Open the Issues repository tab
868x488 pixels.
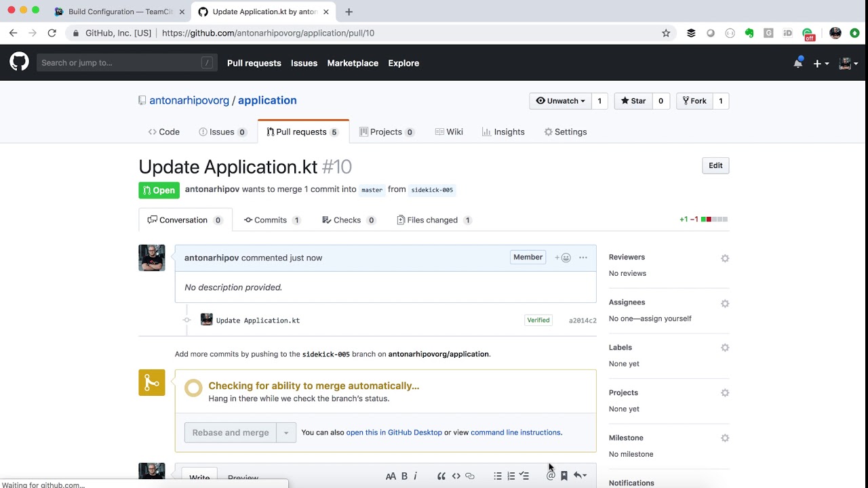(222, 131)
